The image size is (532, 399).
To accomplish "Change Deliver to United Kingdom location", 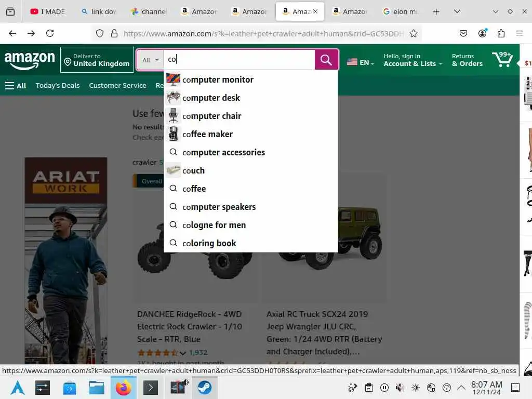I will pyautogui.click(x=97, y=60).
